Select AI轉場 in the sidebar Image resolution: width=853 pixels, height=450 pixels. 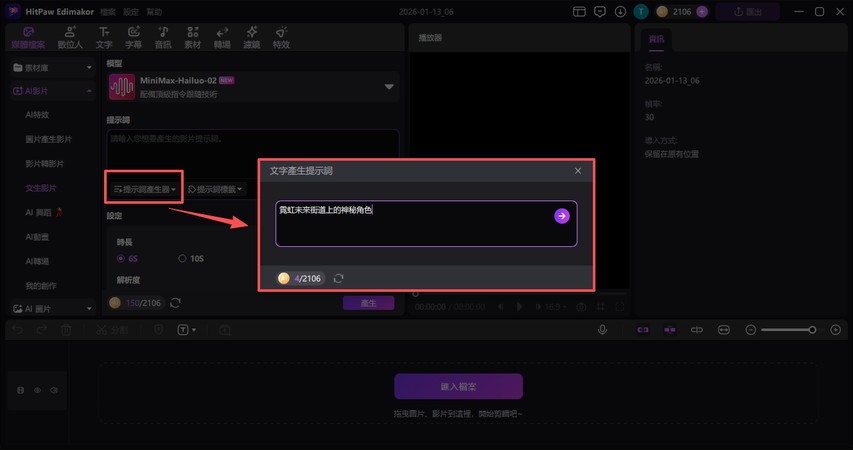click(x=37, y=261)
